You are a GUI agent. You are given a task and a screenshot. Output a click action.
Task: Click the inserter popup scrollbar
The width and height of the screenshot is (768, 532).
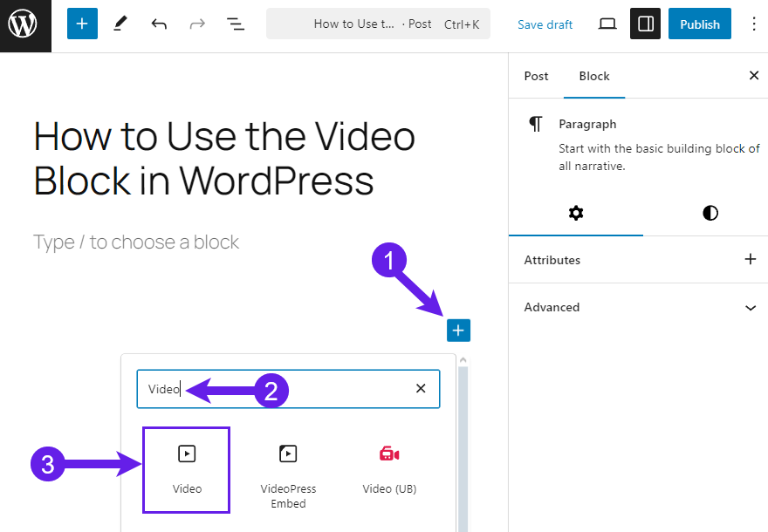click(463, 448)
